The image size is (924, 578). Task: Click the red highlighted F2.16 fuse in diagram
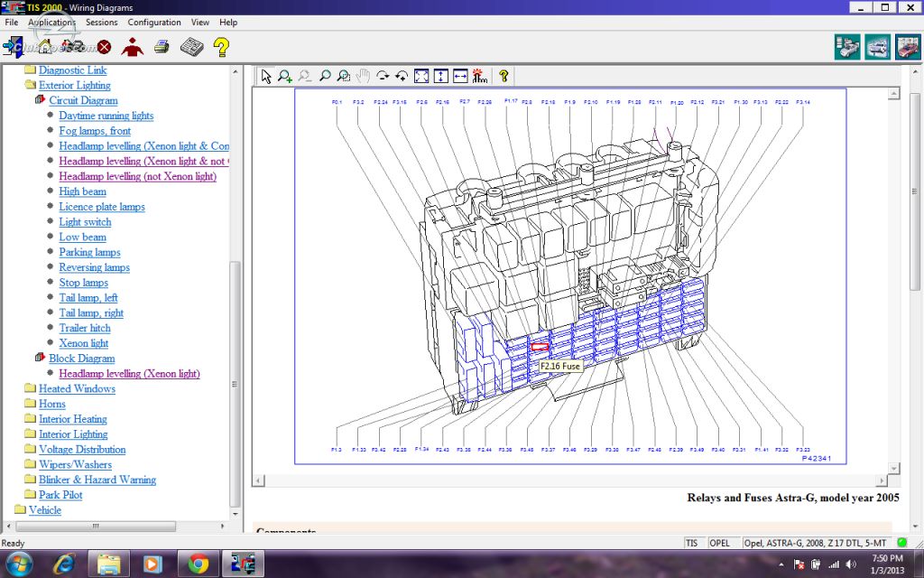[x=540, y=348]
